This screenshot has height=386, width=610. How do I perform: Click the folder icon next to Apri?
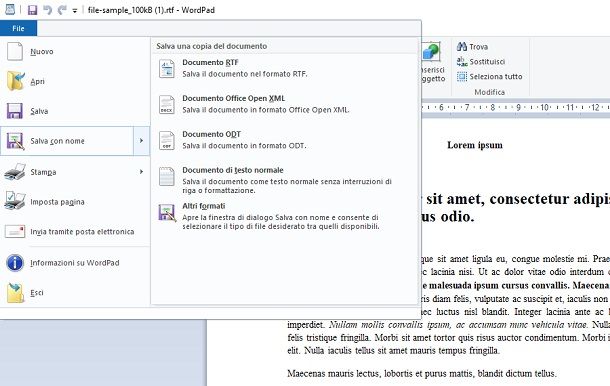(x=16, y=81)
